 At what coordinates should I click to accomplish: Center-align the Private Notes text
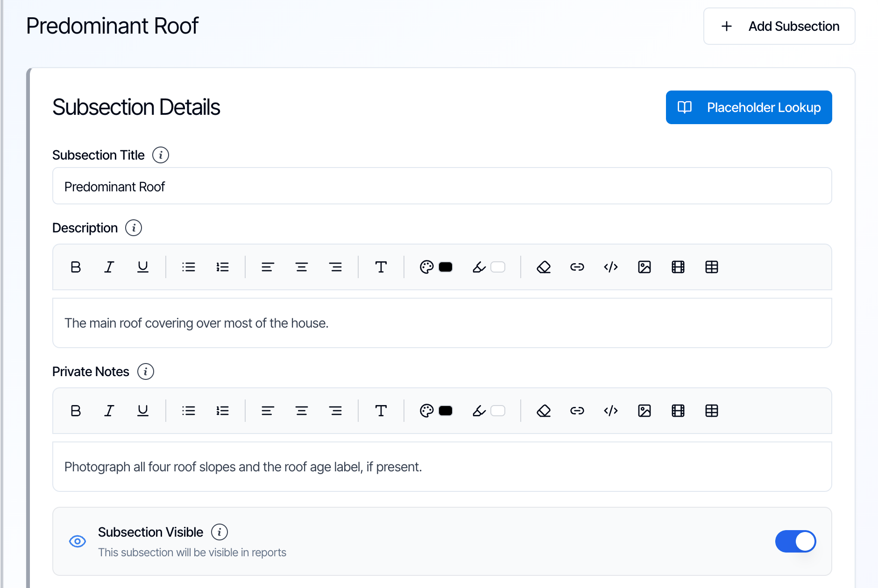302,411
